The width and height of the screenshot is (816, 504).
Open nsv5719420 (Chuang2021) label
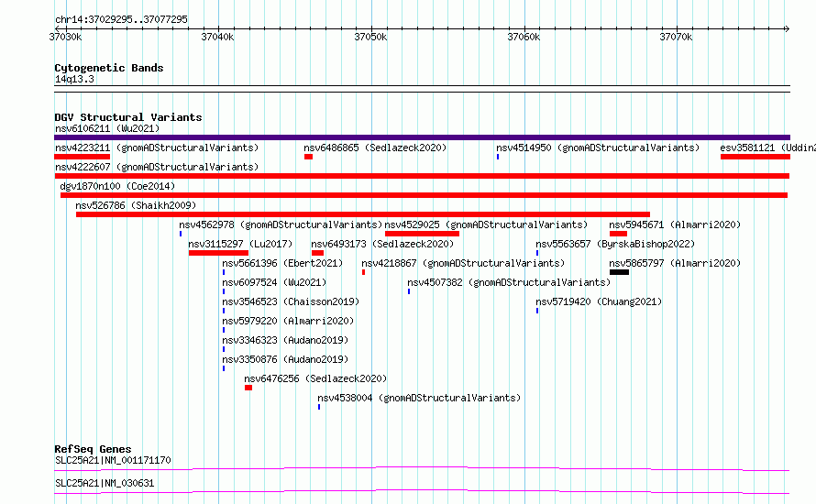(599, 301)
